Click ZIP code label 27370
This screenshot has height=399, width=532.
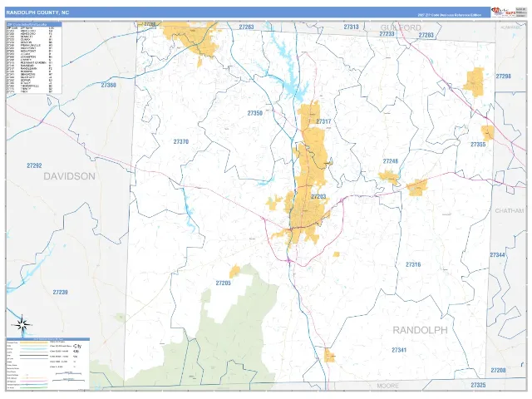pyautogui.click(x=181, y=142)
